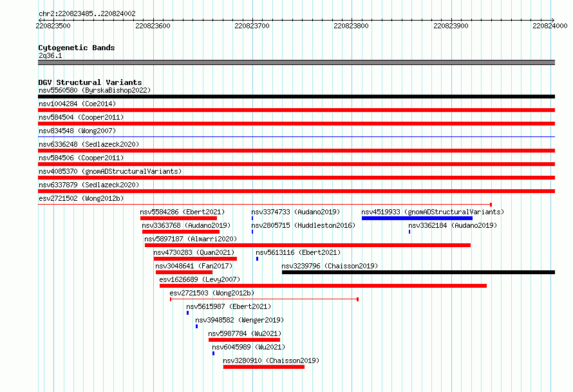
Task: Click the nsv584506 (Cooper2011) label
Action: 81,158
